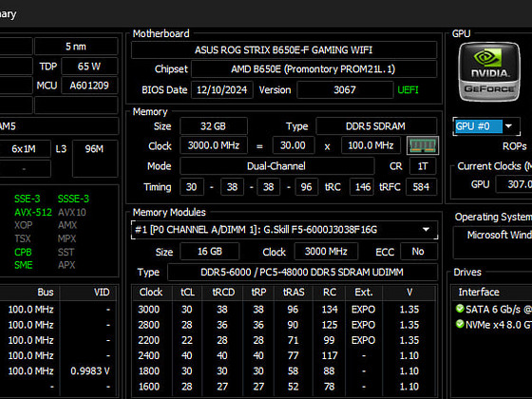Click the SST feature label
This screenshot has width=532, height=399.
tap(66, 252)
